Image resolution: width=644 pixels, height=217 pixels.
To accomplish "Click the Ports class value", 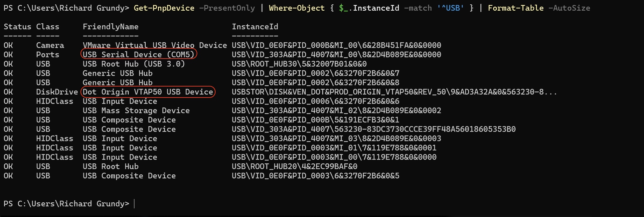I will [x=48, y=55].
